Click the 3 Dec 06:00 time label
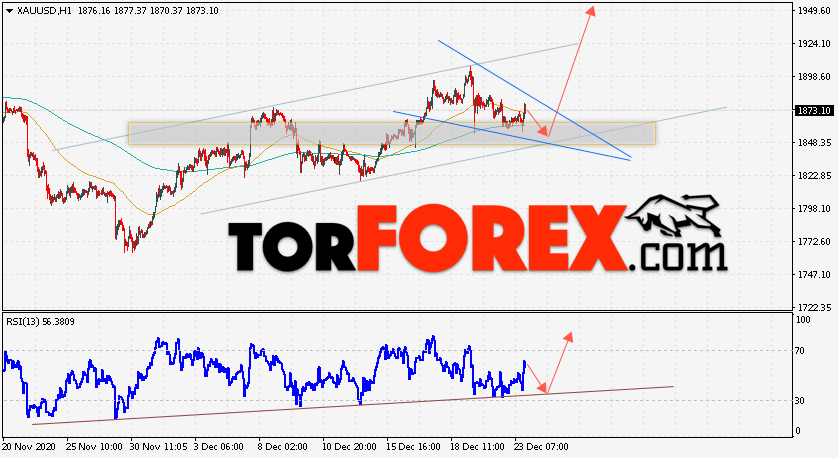 pos(219,446)
